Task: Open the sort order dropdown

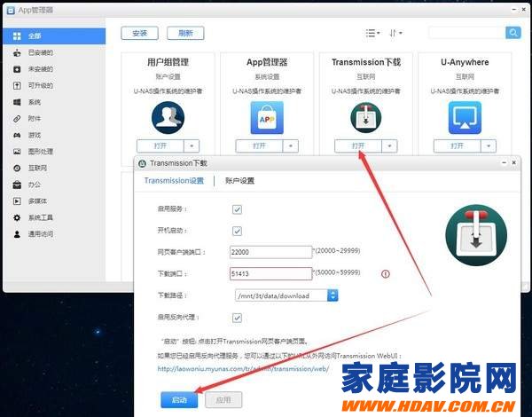Action: (395, 33)
